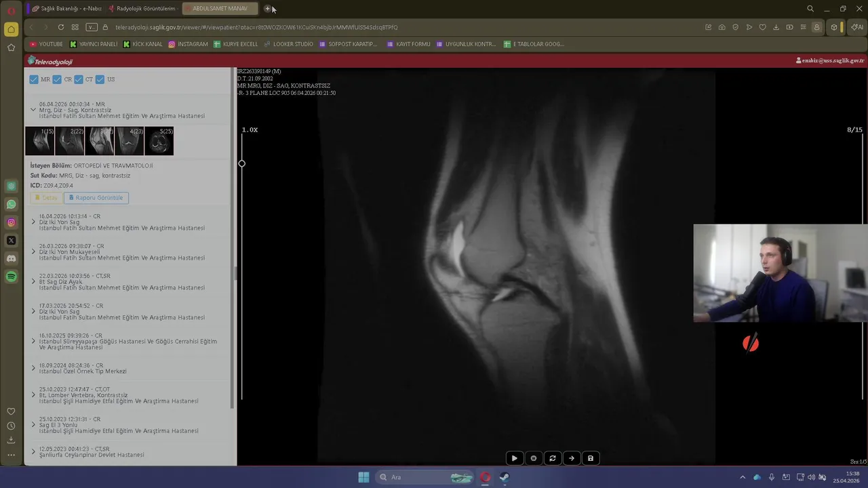
Task: Switch to Radyolojik Görüntülerim tab
Action: (141, 9)
